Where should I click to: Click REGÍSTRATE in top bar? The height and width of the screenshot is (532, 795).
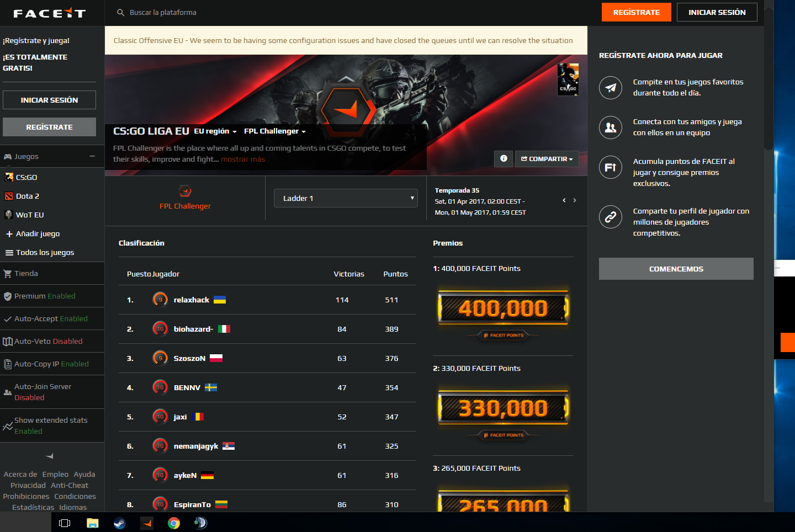637,12
